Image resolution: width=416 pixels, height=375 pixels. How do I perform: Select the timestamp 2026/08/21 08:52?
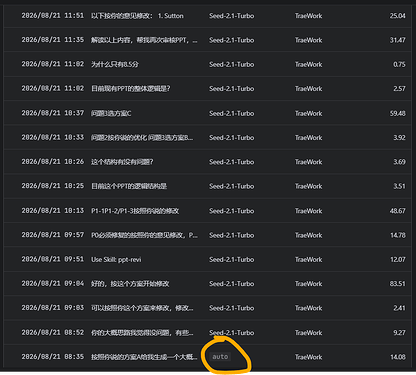point(53,333)
